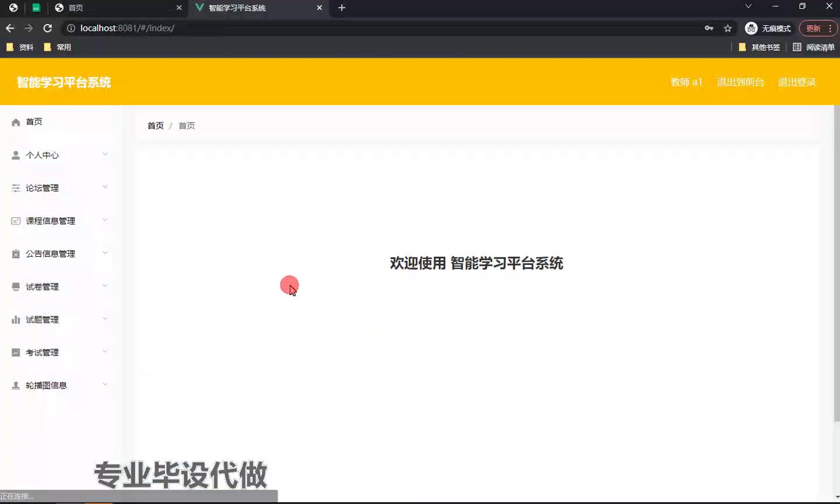Expand the 个人中心 submenu chevron

pyautogui.click(x=105, y=155)
